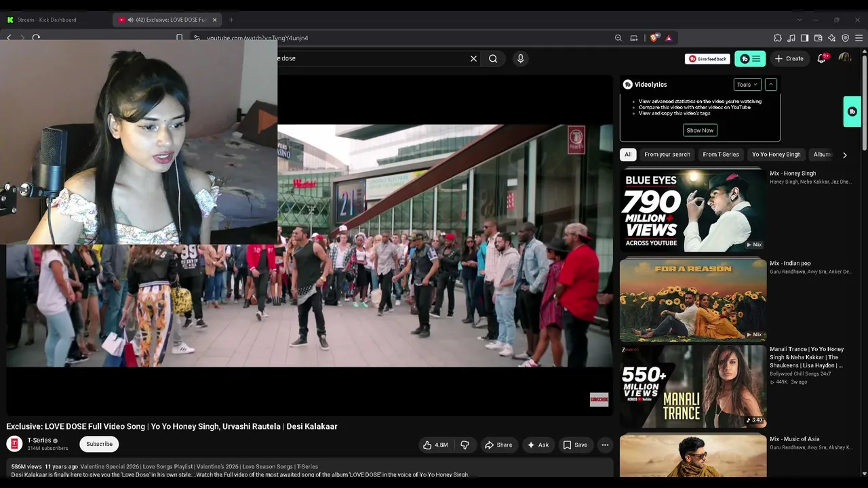Open the site settings icon in the address bar
This screenshot has width=868, height=488.
pos(196,38)
